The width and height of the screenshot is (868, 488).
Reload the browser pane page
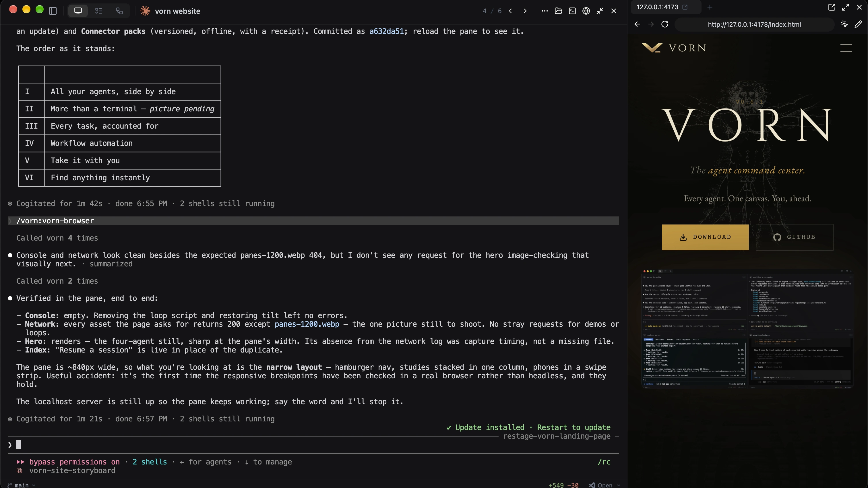pos(665,24)
